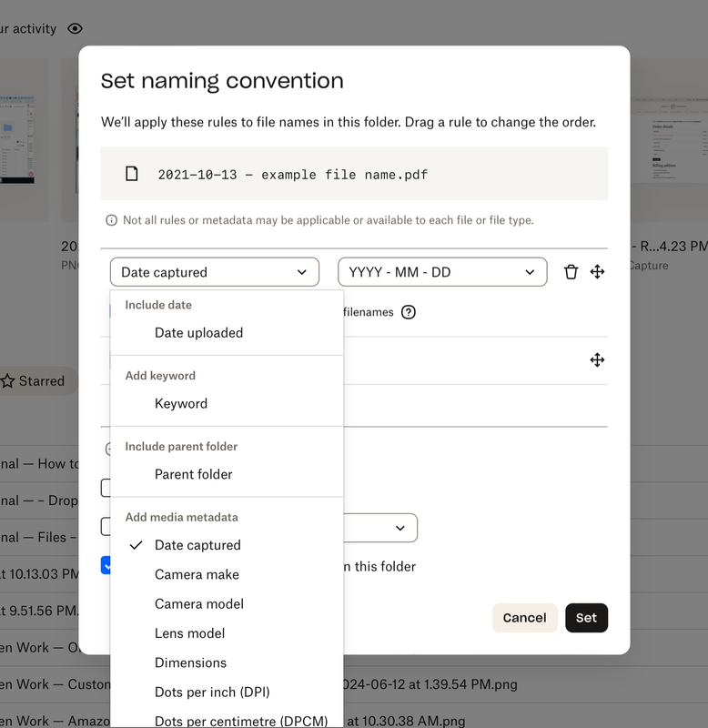Delete the Date captured rule with trash icon
The width and height of the screenshot is (708, 728).
(571, 272)
